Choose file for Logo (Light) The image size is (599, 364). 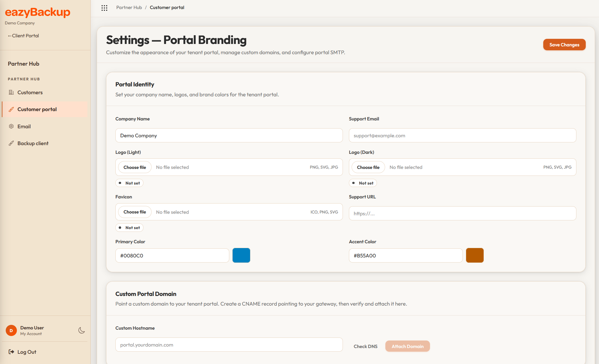click(x=135, y=167)
